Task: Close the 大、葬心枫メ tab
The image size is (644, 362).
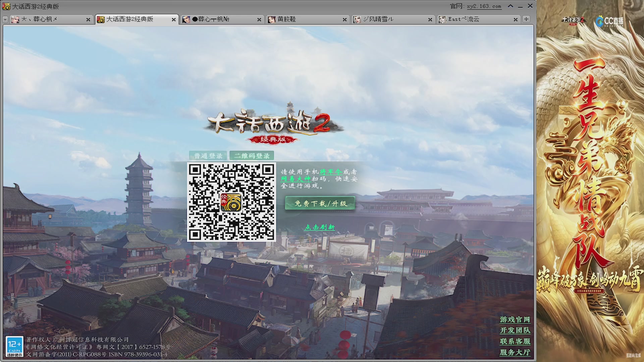Action: coord(88,20)
